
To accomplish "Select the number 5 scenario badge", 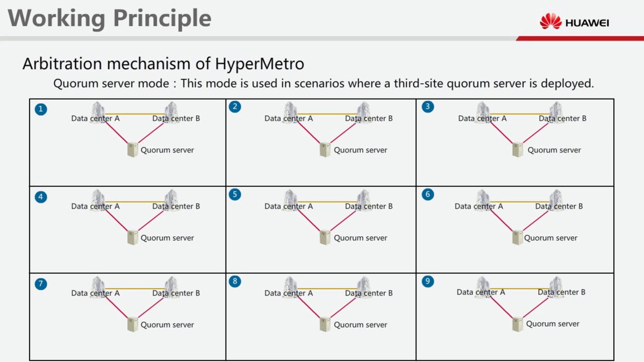I will click(x=234, y=195).
